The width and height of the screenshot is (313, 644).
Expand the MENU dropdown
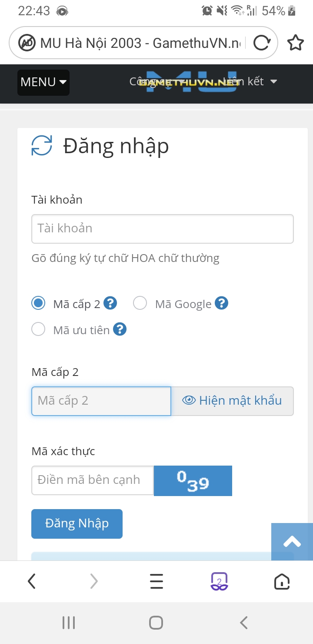click(x=43, y=82)
